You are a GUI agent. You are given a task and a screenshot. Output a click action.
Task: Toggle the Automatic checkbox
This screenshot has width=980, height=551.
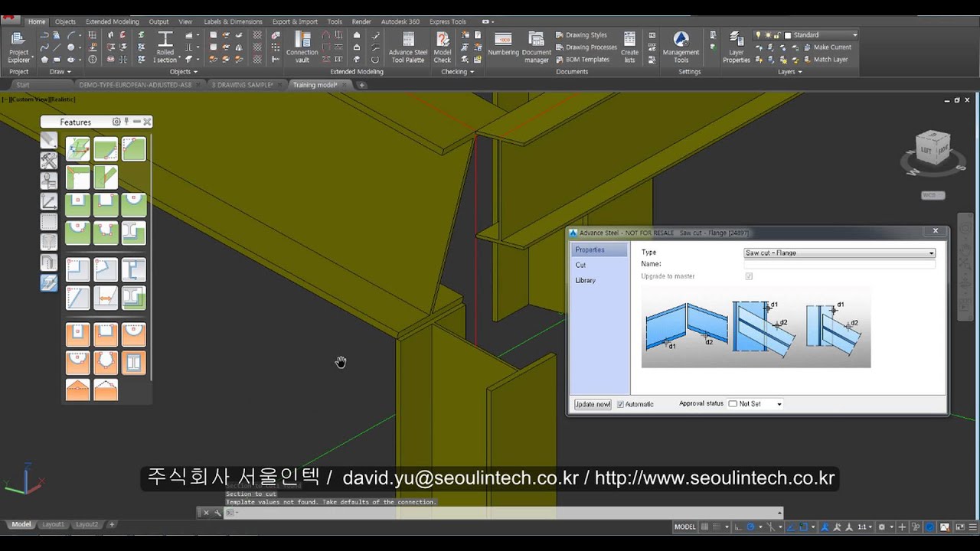(x=620, y=404)
